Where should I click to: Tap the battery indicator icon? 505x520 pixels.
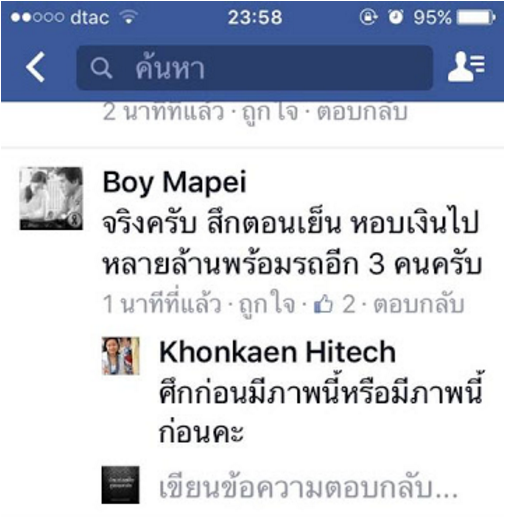tap(476, 17)
